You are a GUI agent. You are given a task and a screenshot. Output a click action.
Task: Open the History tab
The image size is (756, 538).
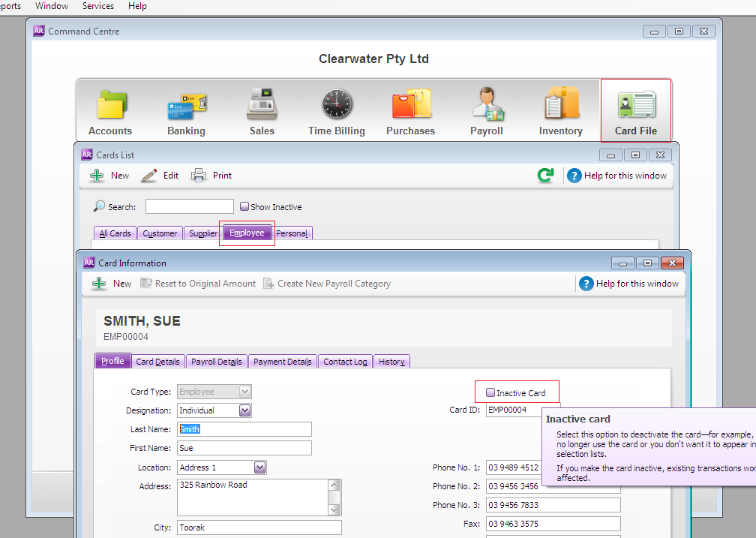click(391, 362)
